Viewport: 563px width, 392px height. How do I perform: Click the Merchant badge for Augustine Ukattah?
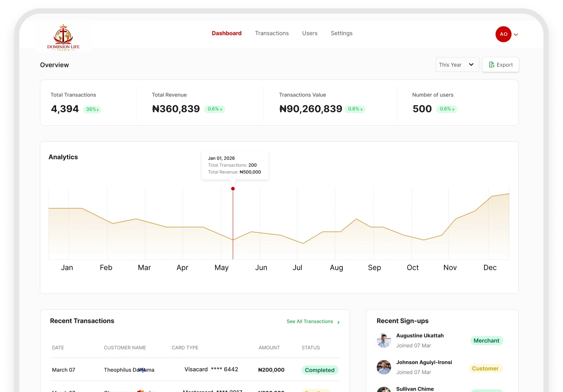[x=486, y=341]
